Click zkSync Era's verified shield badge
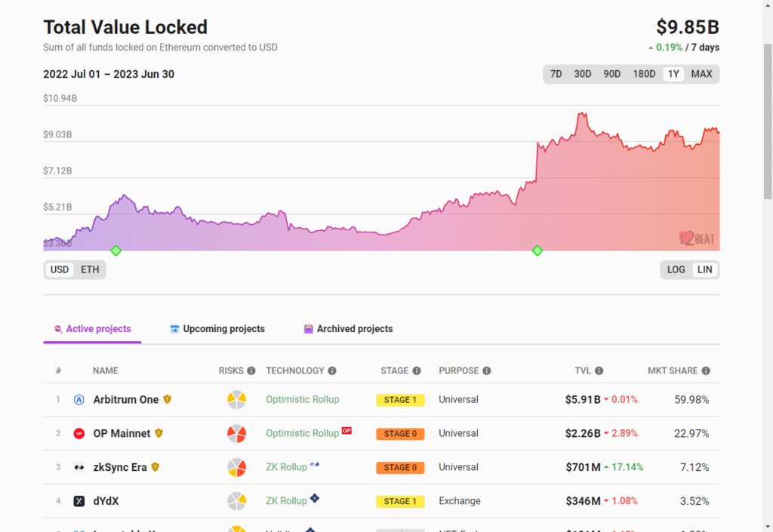The image size is (773, 532). pyautogui.click(x=156, y=466)
